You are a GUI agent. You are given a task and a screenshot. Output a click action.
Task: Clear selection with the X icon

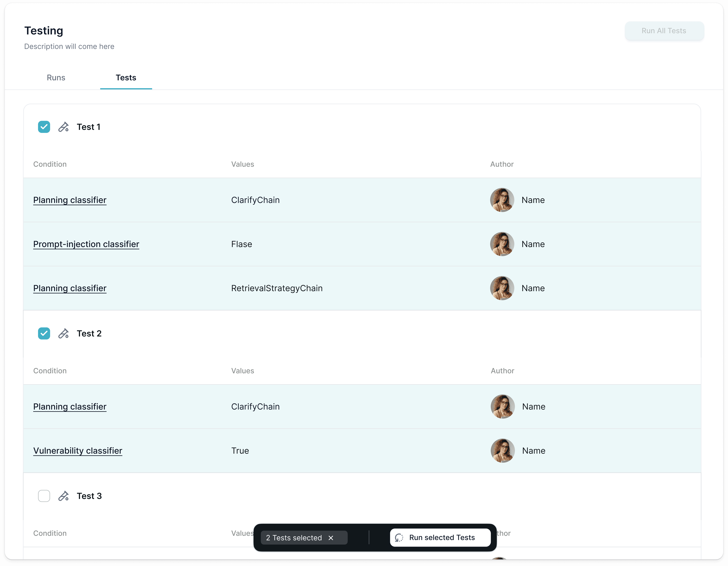tap(331, 538)
